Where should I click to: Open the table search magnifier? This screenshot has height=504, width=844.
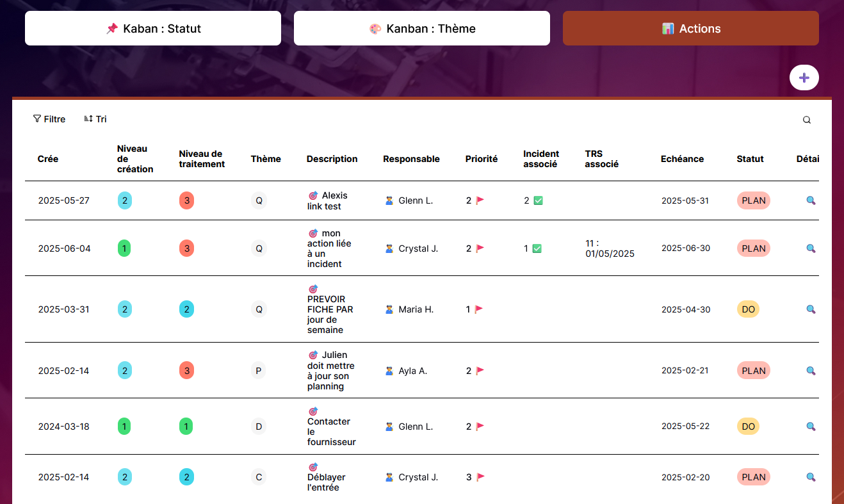click(807, 120)
